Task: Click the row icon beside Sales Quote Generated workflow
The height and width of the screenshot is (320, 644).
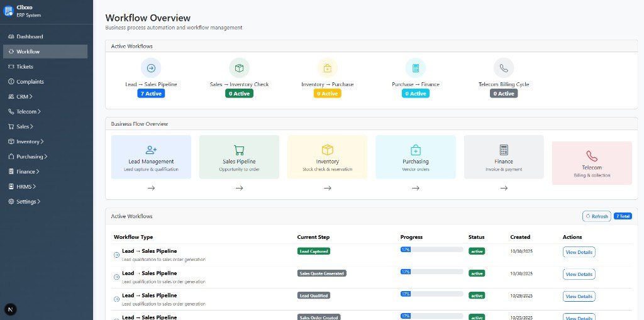Action: coord(116,277)
